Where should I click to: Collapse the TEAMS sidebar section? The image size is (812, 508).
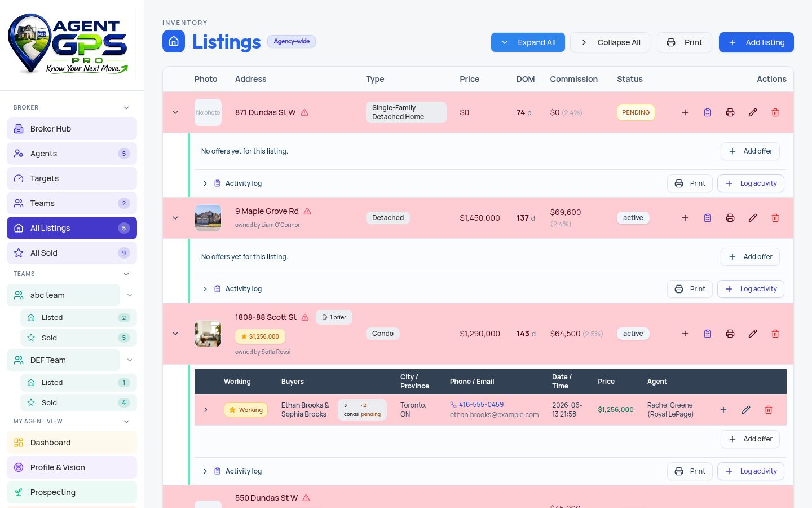point(126,274)
